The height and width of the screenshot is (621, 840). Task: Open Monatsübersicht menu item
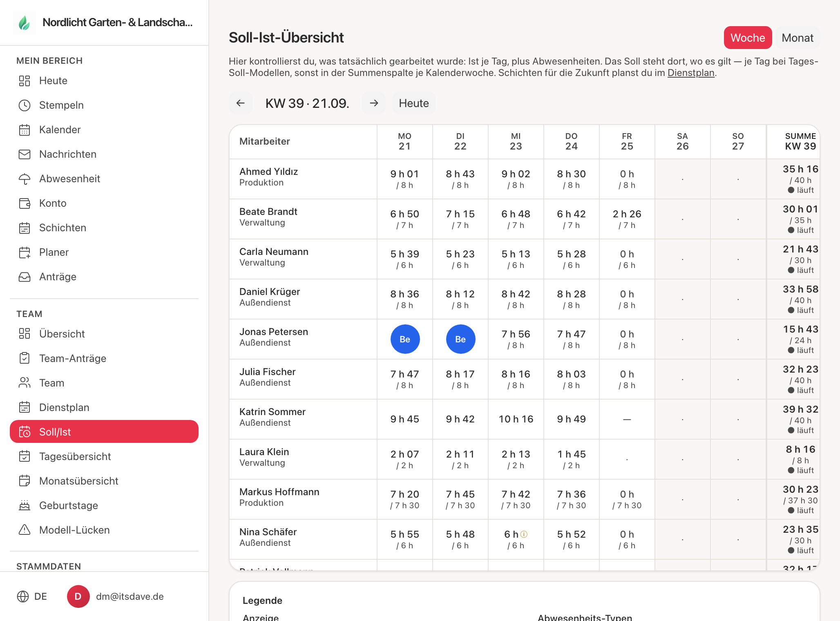click(x=104, y=481)
